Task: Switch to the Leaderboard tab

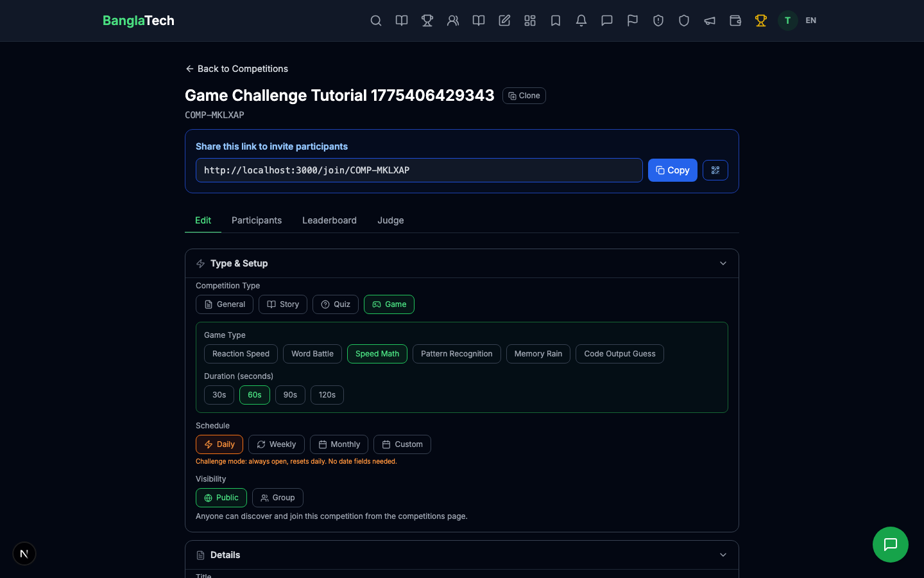Action: coord(329,220)
